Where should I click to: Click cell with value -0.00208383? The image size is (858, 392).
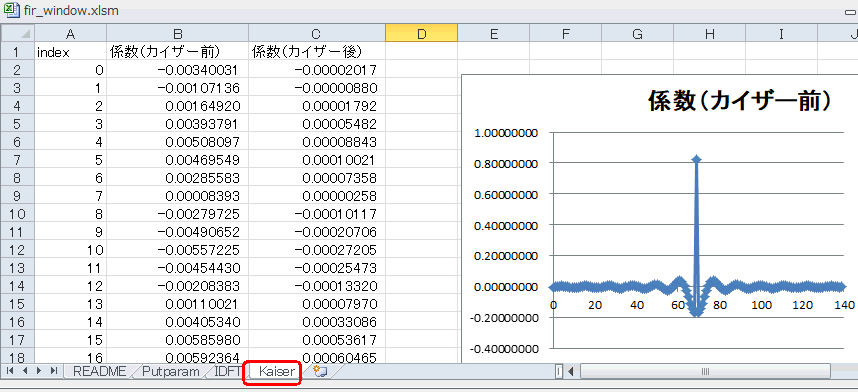tap(177, 286)
